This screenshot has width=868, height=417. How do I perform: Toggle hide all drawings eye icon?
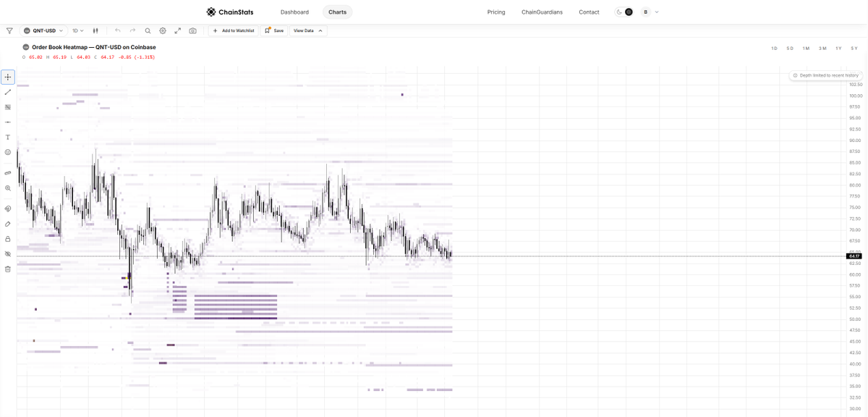click(x=8, y=254)
